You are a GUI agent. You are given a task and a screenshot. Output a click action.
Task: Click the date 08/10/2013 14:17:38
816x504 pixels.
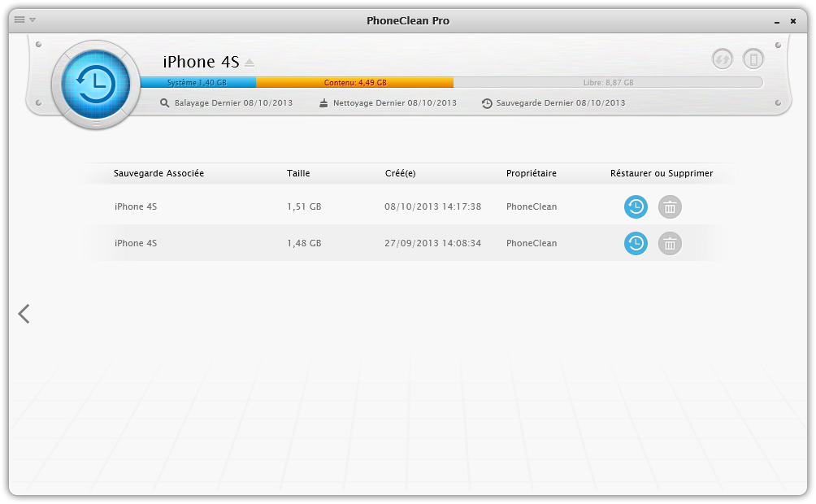[x=432, y=206]
